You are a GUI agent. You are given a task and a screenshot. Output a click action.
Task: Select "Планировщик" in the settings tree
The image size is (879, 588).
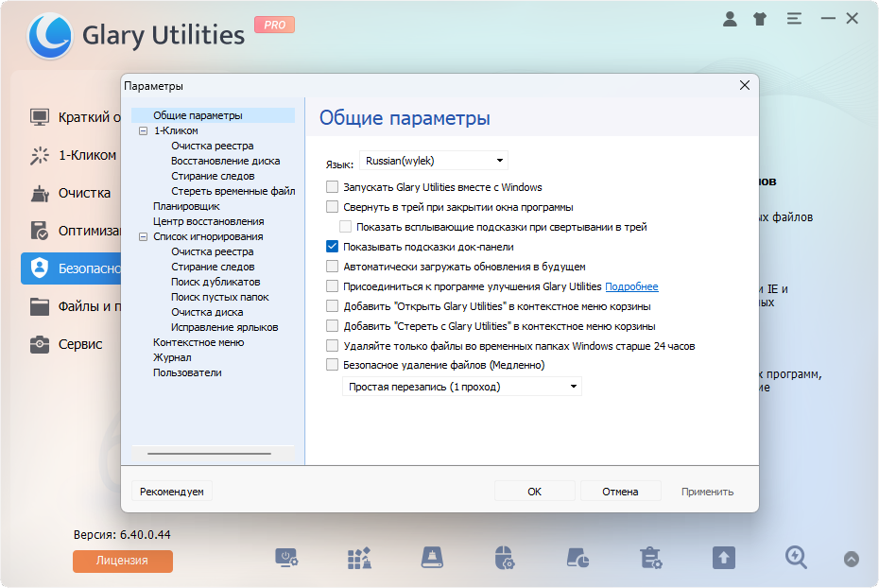186,206
